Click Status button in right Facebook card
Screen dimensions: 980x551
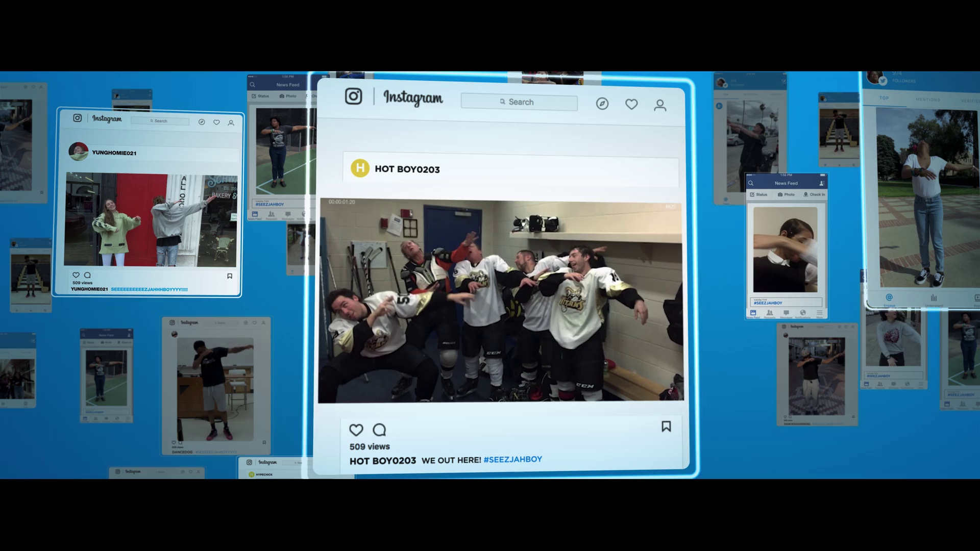coord(758,194)
